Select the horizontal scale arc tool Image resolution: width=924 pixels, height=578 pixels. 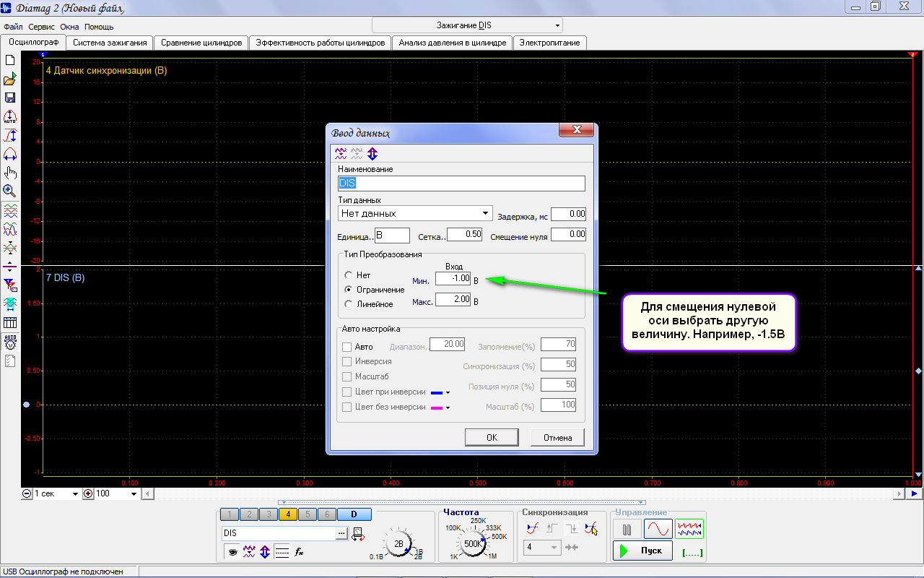coord(10,154)
